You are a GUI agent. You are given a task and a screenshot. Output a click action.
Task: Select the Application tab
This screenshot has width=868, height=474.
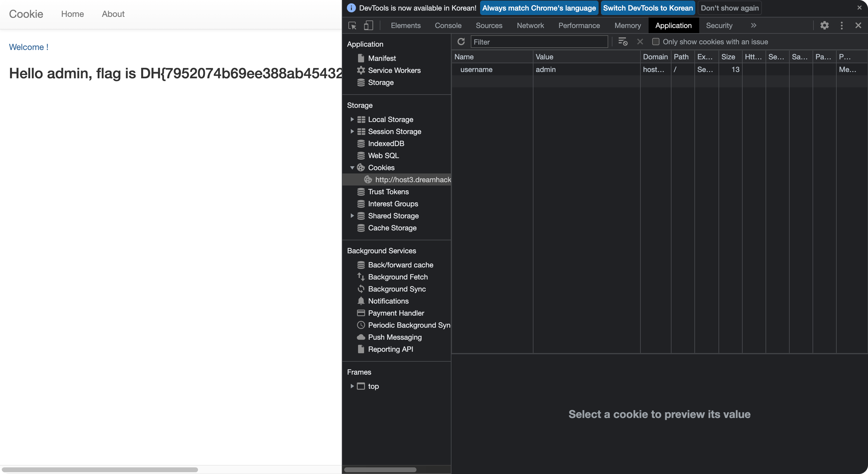[673, 26]
